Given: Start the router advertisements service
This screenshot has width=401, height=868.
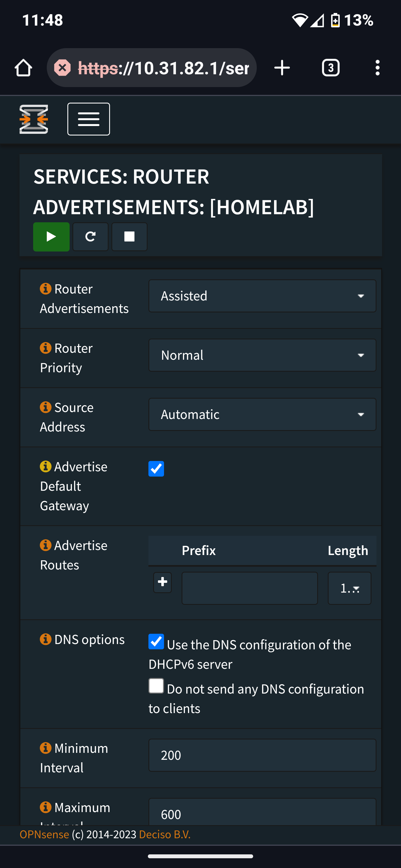Looking at the screenshot, I should pos(51,236).
